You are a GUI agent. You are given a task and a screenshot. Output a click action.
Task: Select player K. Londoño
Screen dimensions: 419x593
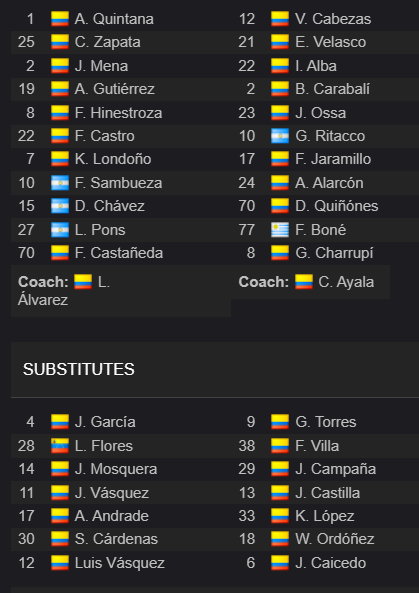click(x=113, y=159)
